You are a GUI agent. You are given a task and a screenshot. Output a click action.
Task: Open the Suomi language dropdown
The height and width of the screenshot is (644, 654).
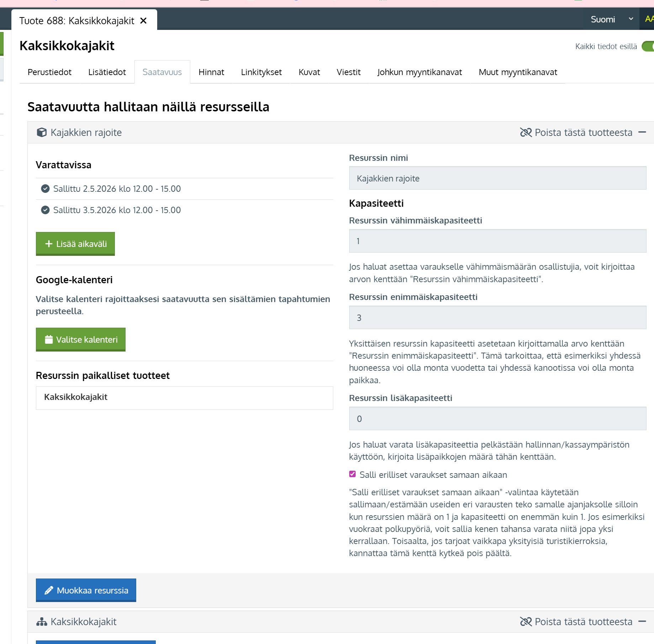click(611, 19)
